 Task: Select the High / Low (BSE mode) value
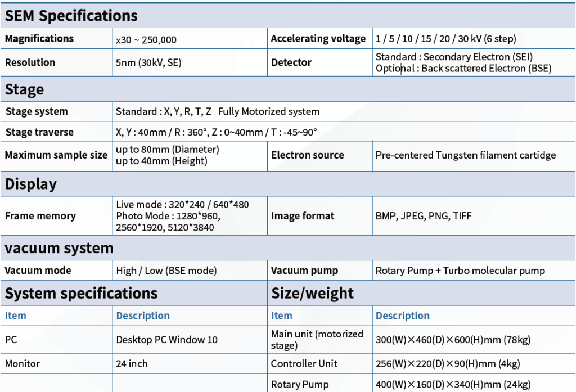coord(166,271)
